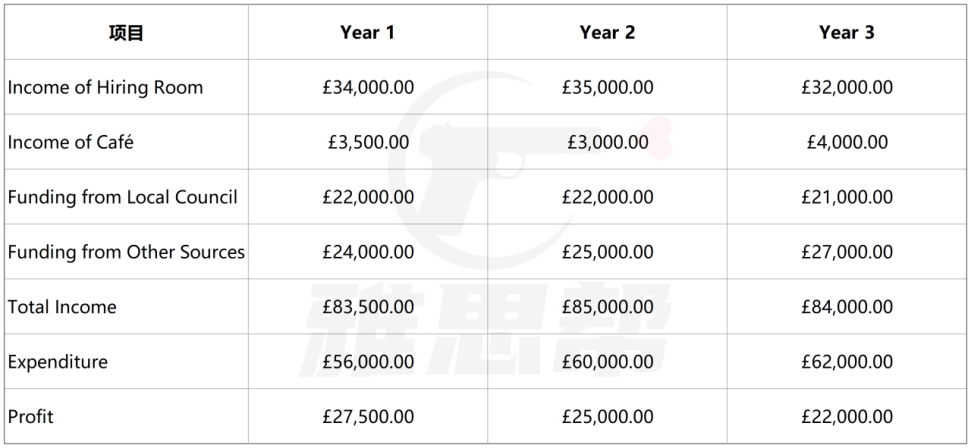971x448 pixels.
Task: Click the Year 2 column header
Action: pos(607,33)
